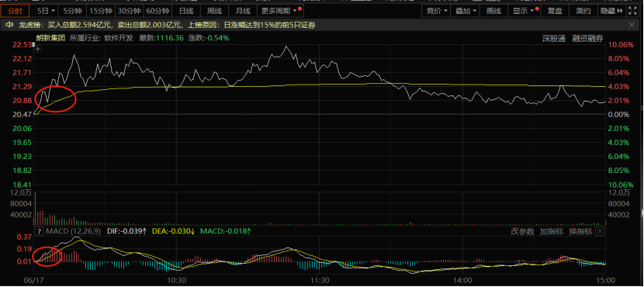Expand the 叠加 overlay dropdown
The image size is (644, 287).
tap(465, 11)
